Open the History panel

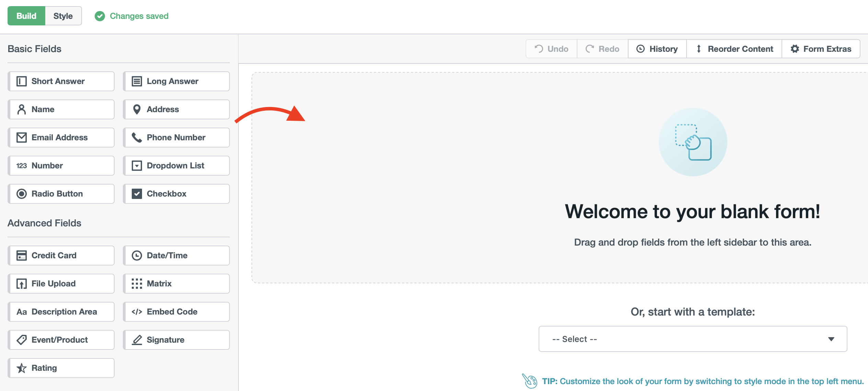[657, 49]
